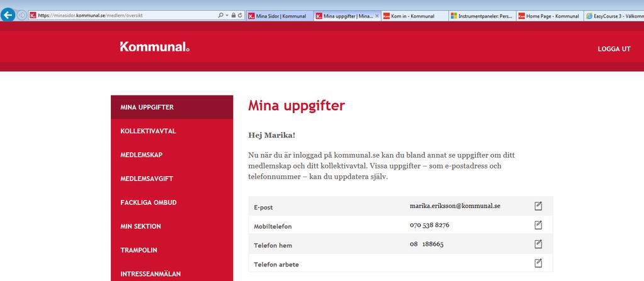644x281 pixels.
Task: Open KOLLEKTIVAVTAL in sidebar menu
Action: (x=172, y=131)
